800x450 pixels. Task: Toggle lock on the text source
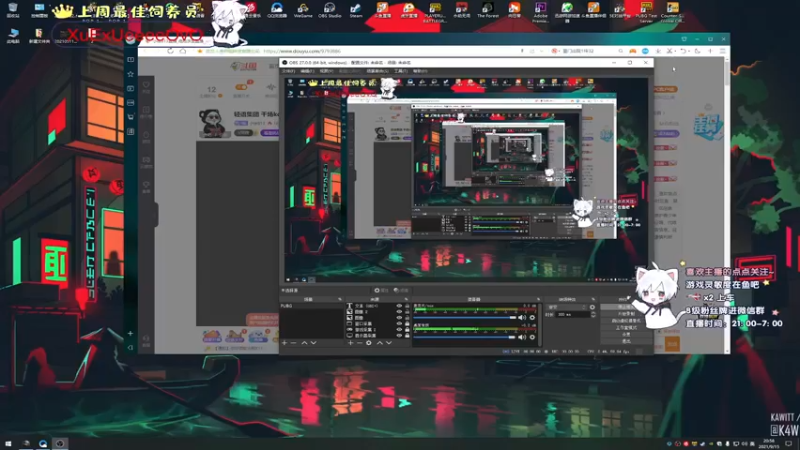pos(407,306)
